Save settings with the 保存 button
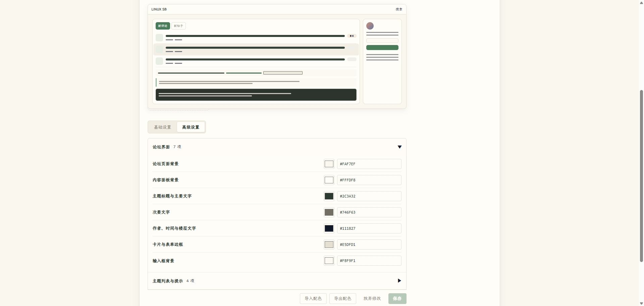The image size is (644, 306). 397,299
